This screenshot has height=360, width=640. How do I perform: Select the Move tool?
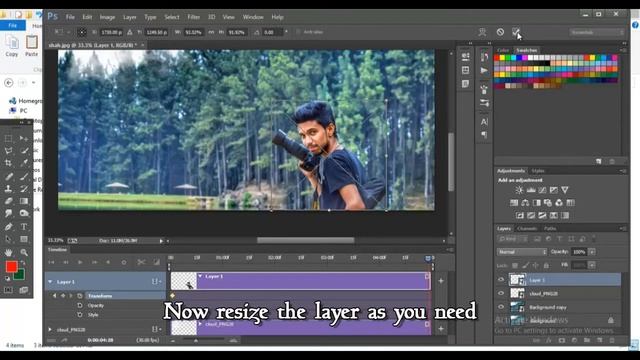coord(24,139)
